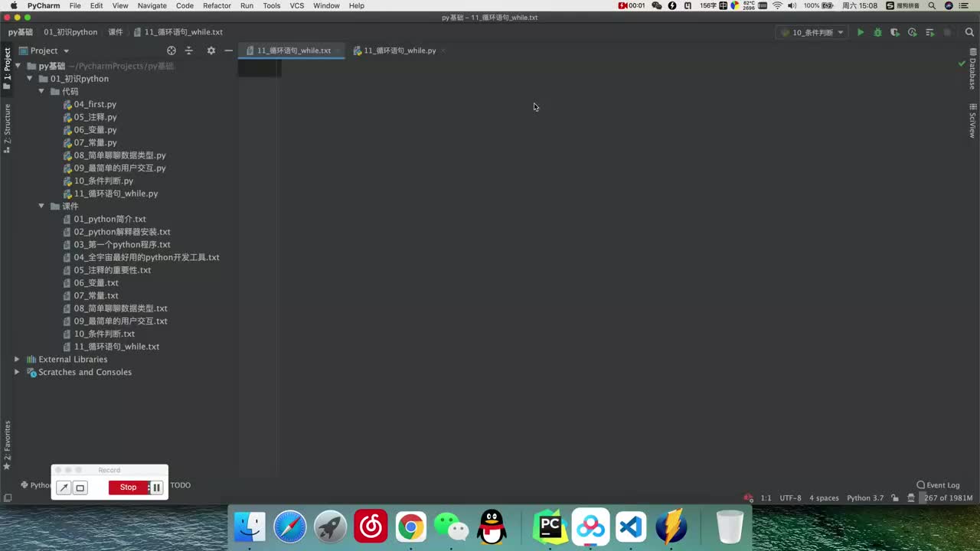Close the 11_循环语句_while.py tab
This screenshot has height=551, width=980.
(x=443, y=51)
